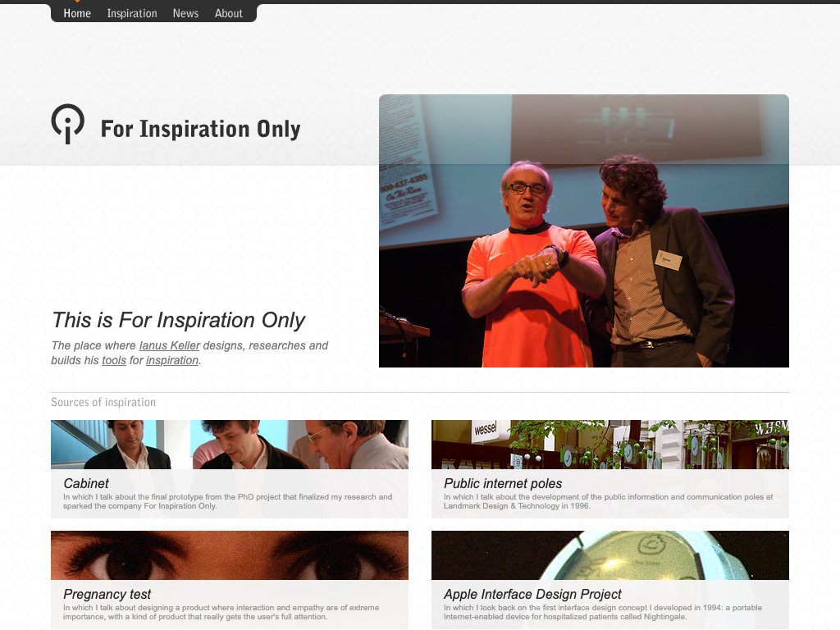Click the Cabinet article description text

coord(227,501)
